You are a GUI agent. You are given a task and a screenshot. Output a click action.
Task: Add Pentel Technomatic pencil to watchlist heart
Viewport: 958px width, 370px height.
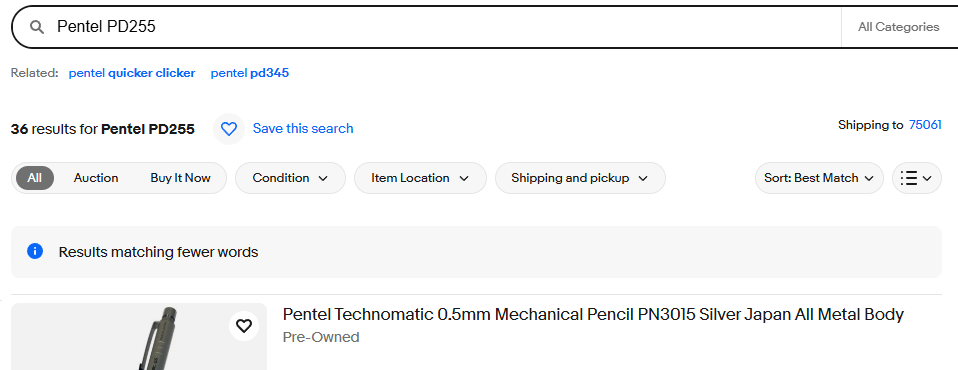click(244, 326)
